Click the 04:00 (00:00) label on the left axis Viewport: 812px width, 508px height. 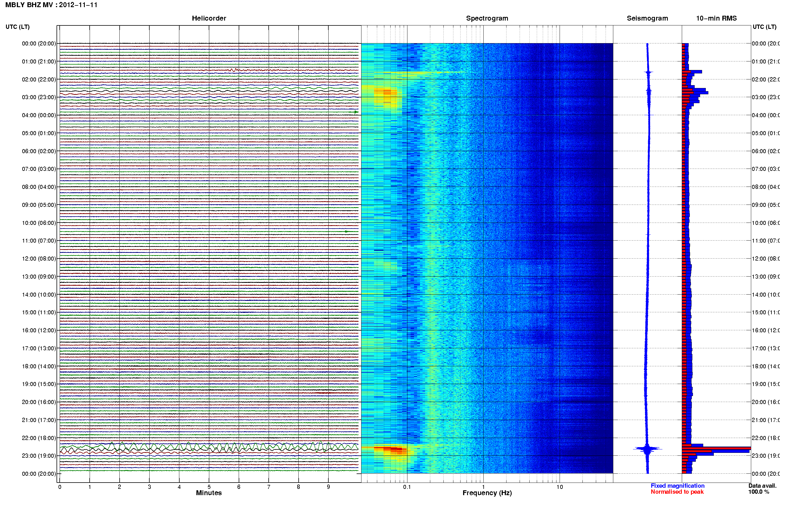pyautogui.click(x=39, y=115)
